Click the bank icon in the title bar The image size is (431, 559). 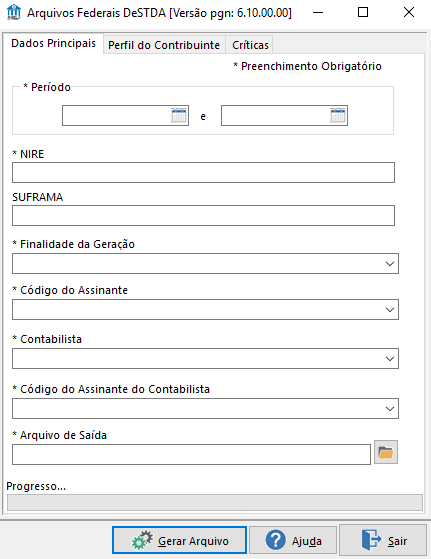(x=14, y=12)
